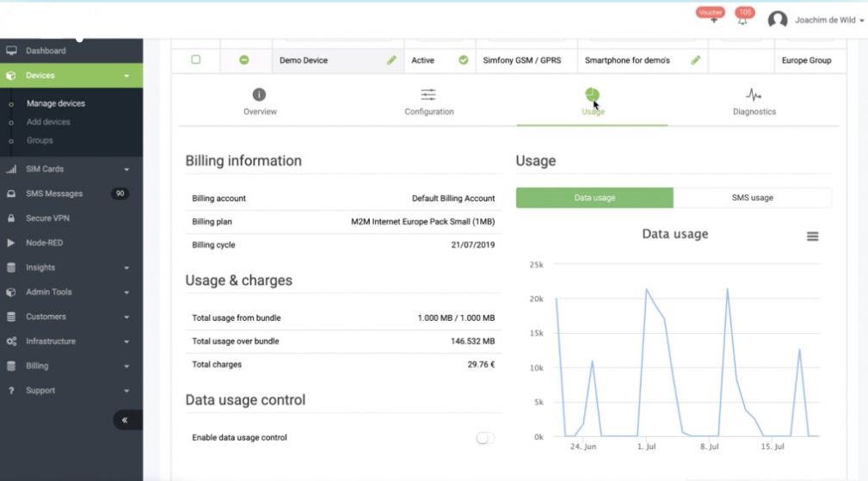Switch to the Overview tab label
868x481 pixels.
tap(260, 111)
